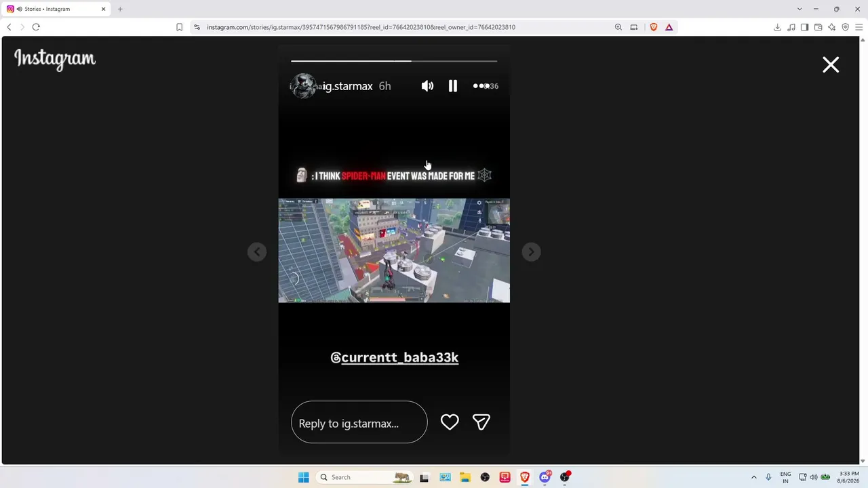The image size is (868, 488).
Task: Open Brave VPN shield icon
Action: tap(845, 27)
